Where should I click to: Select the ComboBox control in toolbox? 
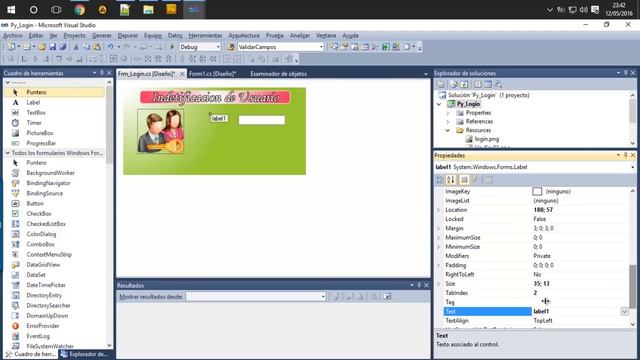click(40, 244)
